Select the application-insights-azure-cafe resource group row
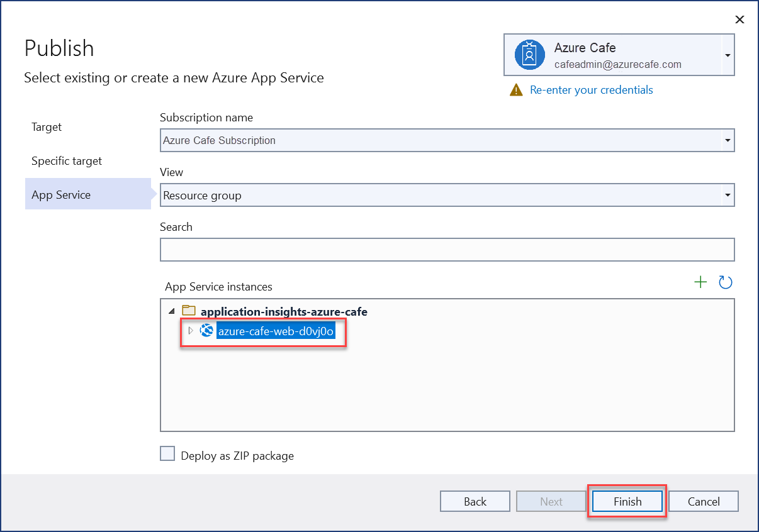Image resolution: width=759 pixels, height=532 pixels. click(x=284, y=311)
